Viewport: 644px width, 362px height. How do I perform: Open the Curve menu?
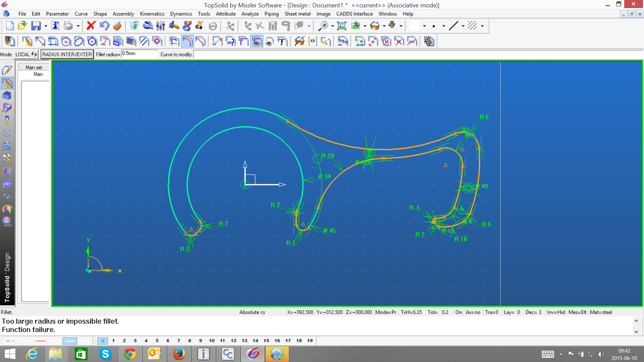click(81, 14)
